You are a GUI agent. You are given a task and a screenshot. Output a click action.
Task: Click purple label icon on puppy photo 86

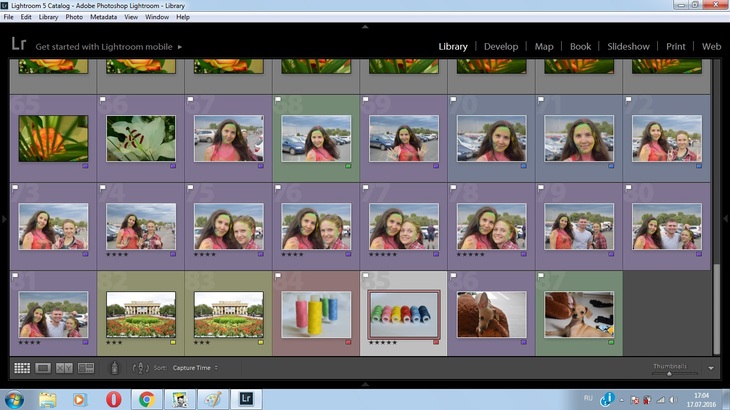coord(523,342)
